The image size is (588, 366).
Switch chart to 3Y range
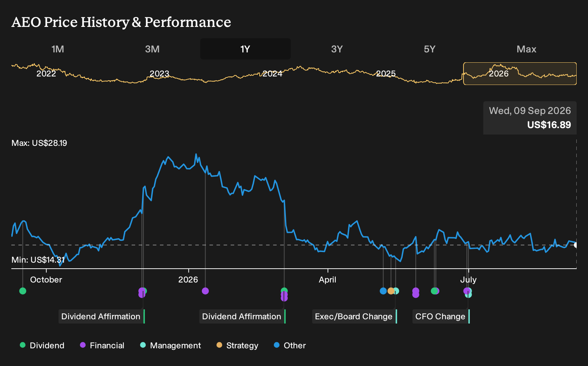(x=337, y=49)
